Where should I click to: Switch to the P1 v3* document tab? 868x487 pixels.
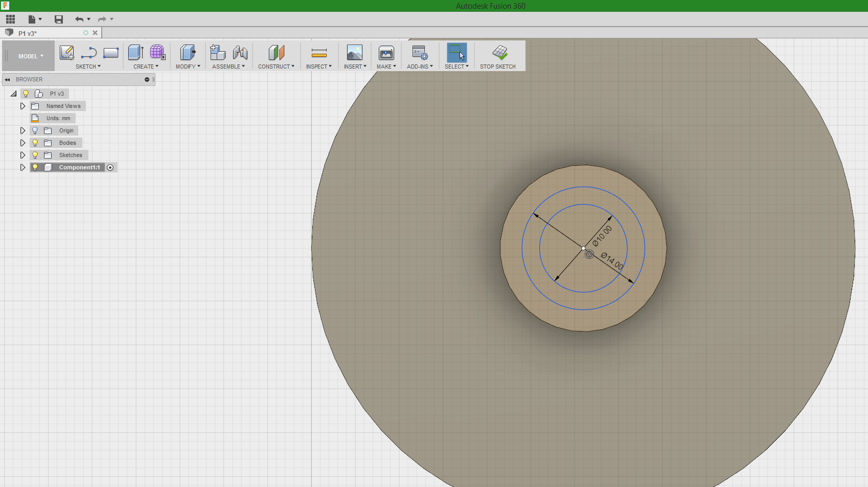pyautogui.click(x=28, y=33)
